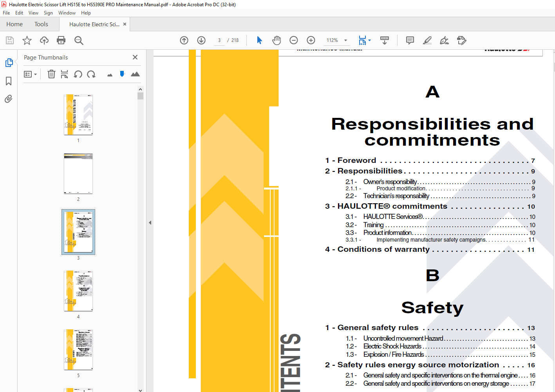Select page 1 thumbnail
This screenshot has width=555, height=392.
pyautogui.click(x=78, y=115)
